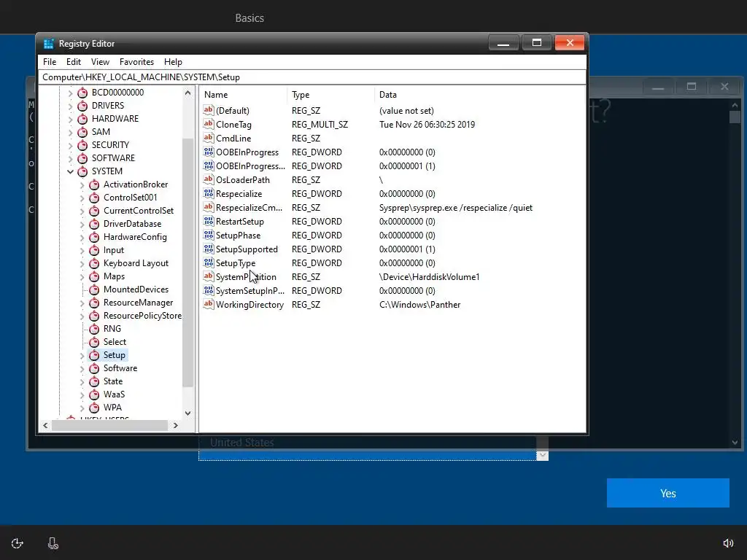
Task: Select the HardwareConfig key icon
Action: pos(94,237)
